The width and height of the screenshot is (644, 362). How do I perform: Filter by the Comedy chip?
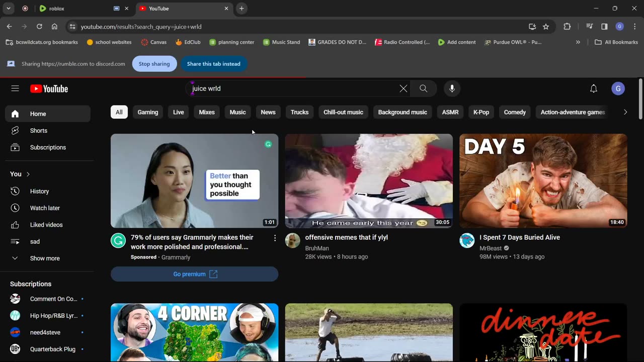click(x=515, y=112)
